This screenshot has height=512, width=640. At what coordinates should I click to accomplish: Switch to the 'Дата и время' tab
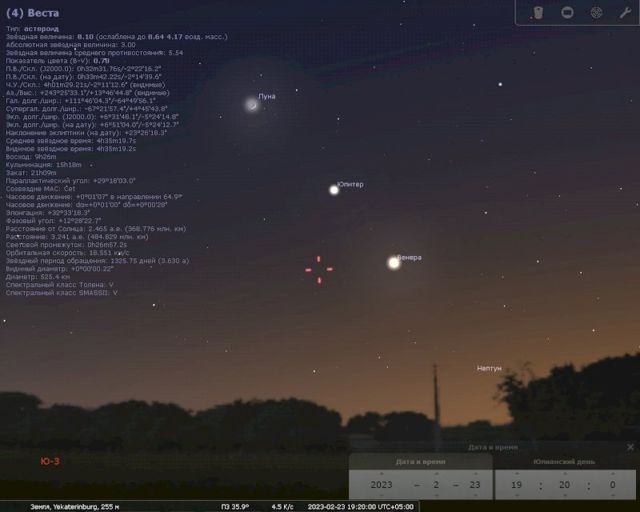click(420, 462)
